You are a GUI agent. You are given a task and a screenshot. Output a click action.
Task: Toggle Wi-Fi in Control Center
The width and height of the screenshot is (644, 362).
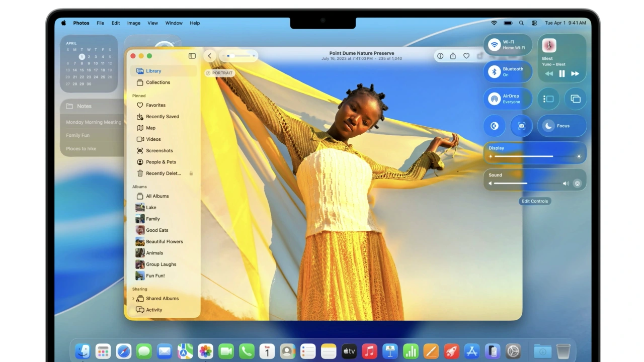pyautogui.click(x=495, y=45)
